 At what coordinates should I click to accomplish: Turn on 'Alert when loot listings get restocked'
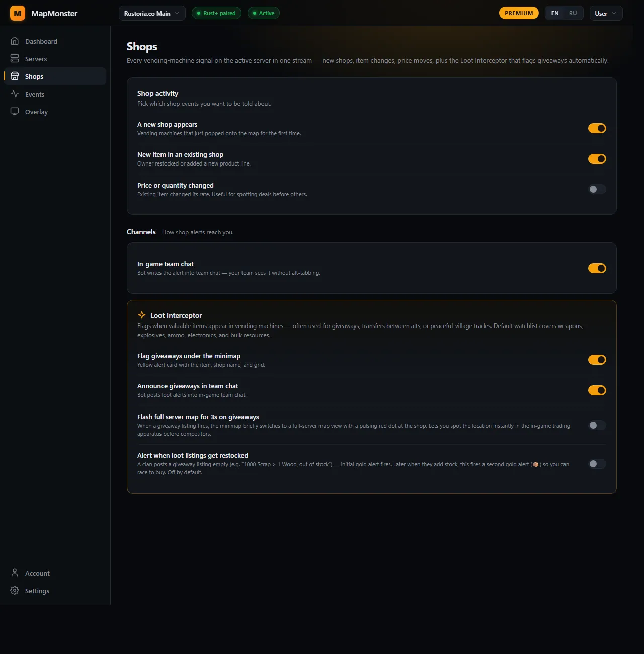(x=597, y=464)
